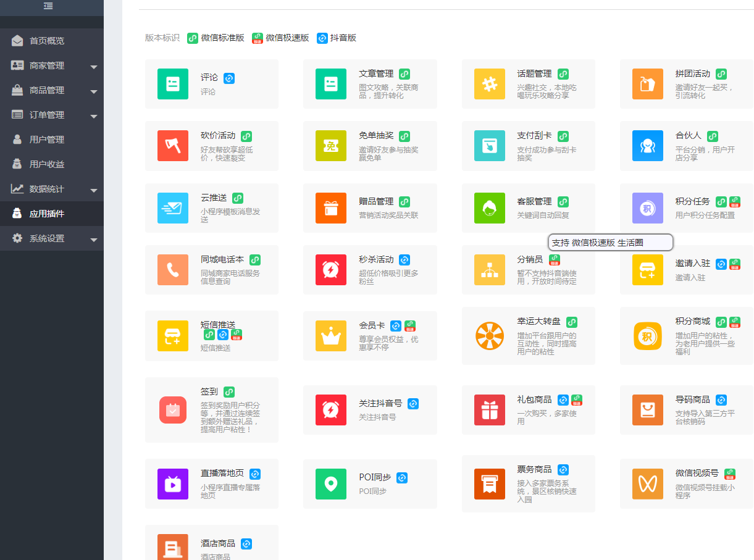Select the 客服管理 green avatar icon
This screenshot has width=754, height=560.
[490, 208]
